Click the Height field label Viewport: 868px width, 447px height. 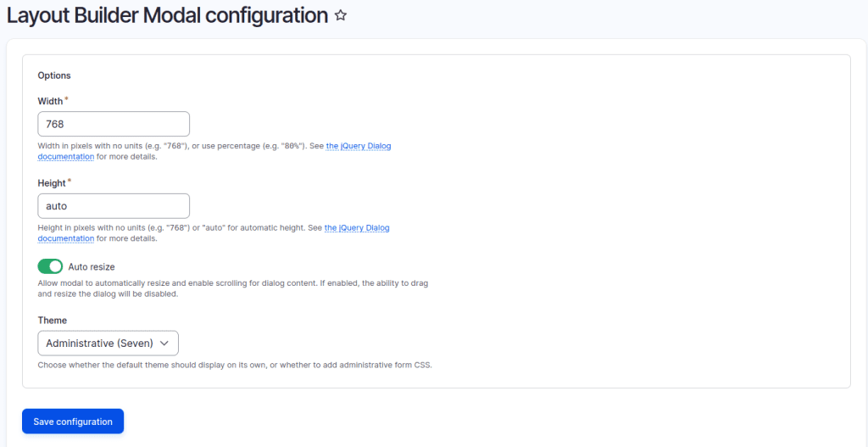[x=52, y=183]
